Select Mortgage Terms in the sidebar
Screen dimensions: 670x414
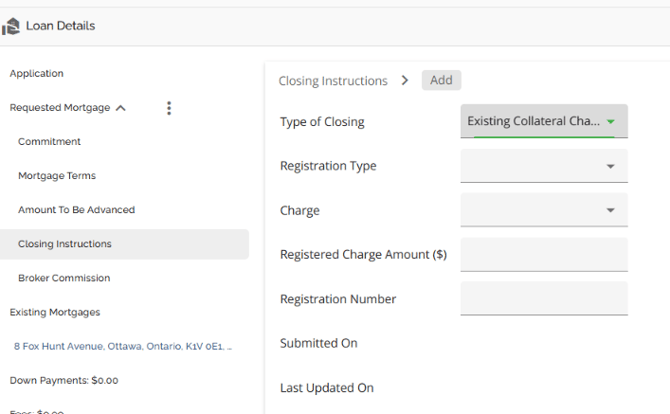point(57,176)
